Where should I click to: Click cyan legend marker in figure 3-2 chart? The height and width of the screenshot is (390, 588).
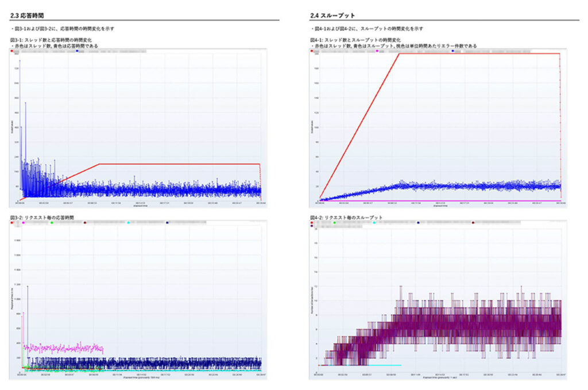[x=129, y=222]
